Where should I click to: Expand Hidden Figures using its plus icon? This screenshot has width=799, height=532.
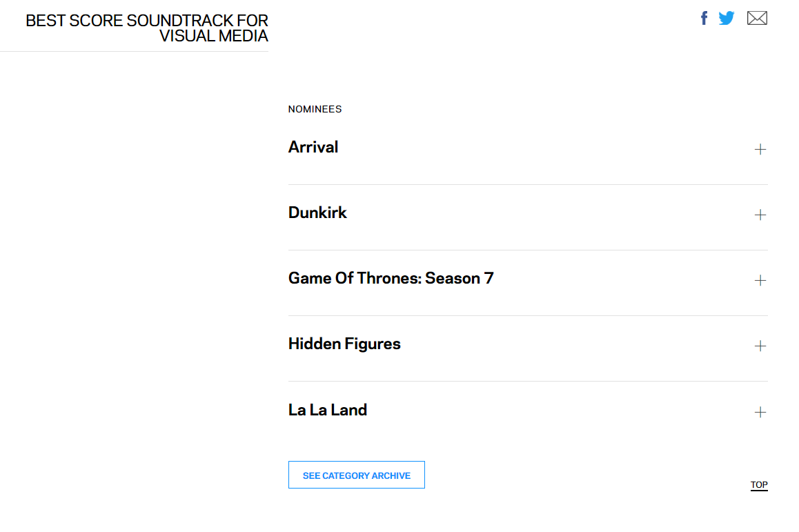pos(760,346)
